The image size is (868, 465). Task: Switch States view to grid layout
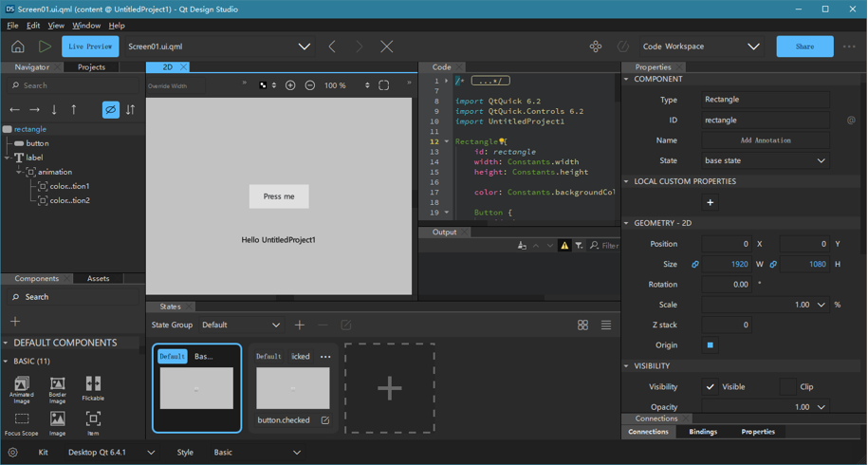[582, 325]
